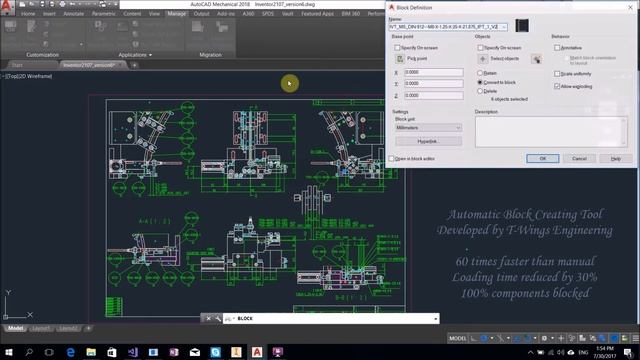This screenshot has width=640, height=360.
Task: Click the open file icon in quick access toolbar
Action: pyautogui.click(x=31, y=4)
